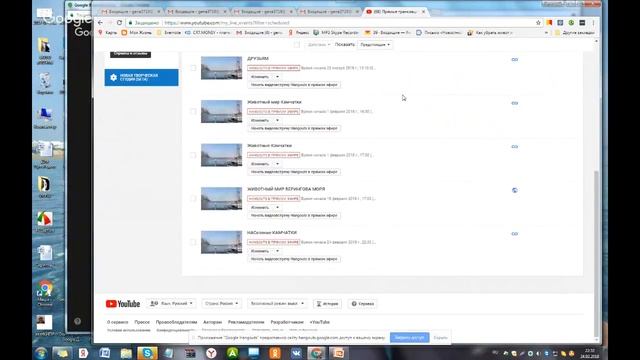
Task: Open VK from the taskbar
Action: [x=296, y=353]
